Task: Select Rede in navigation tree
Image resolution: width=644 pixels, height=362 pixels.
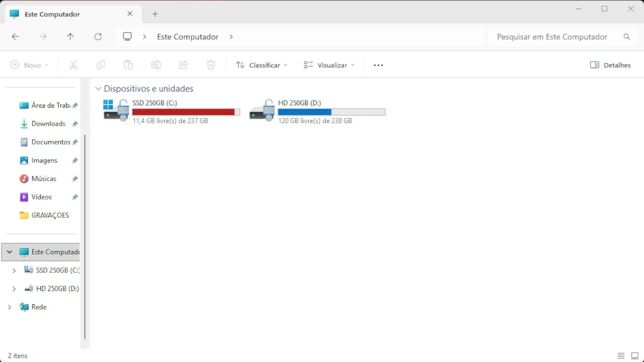Action: [x=33, y=307]
